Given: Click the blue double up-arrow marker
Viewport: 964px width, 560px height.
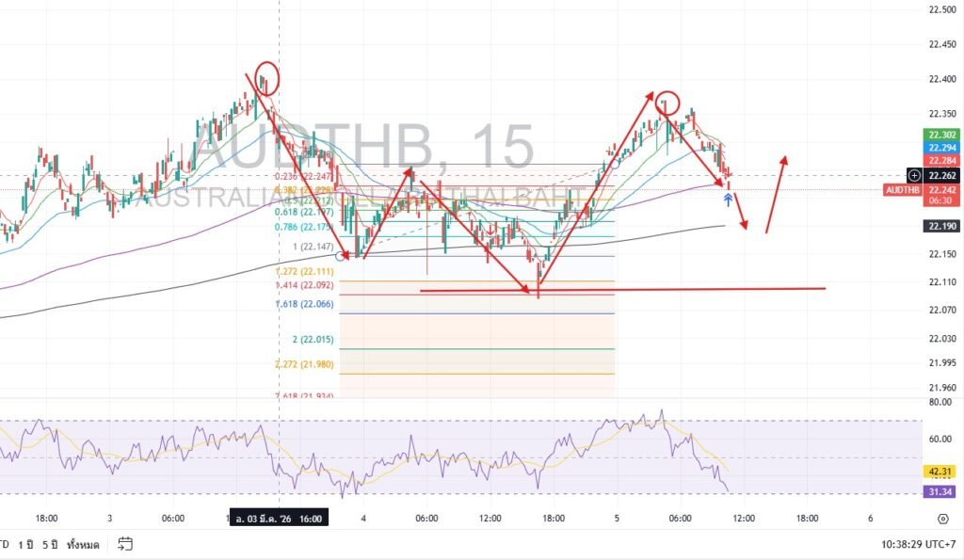Looking at the screenshot, I should coord(728,199).
